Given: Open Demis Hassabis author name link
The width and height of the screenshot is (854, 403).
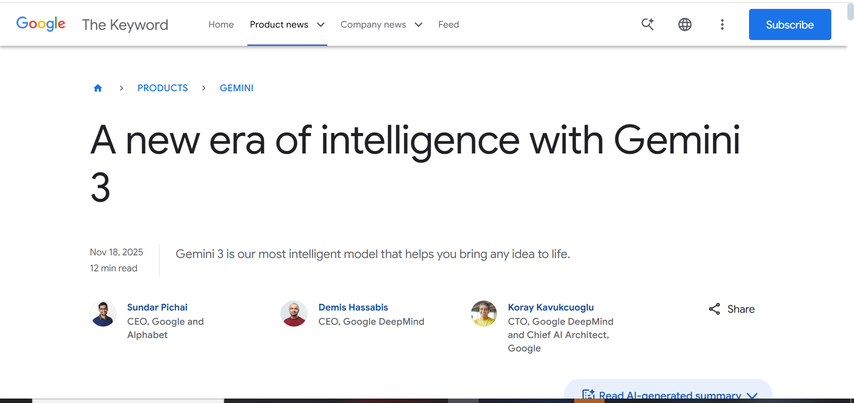Looking at the screenshot, I should 353,307.
